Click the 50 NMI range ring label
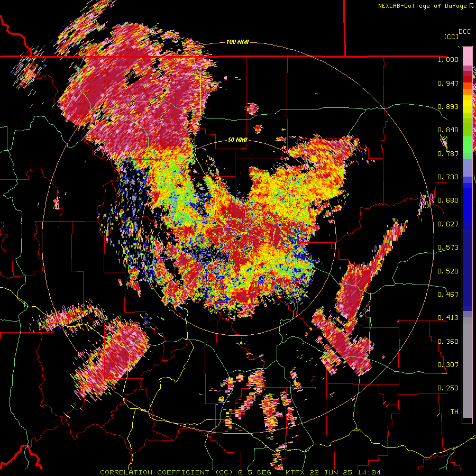The image size is (476, 476). 237,140
